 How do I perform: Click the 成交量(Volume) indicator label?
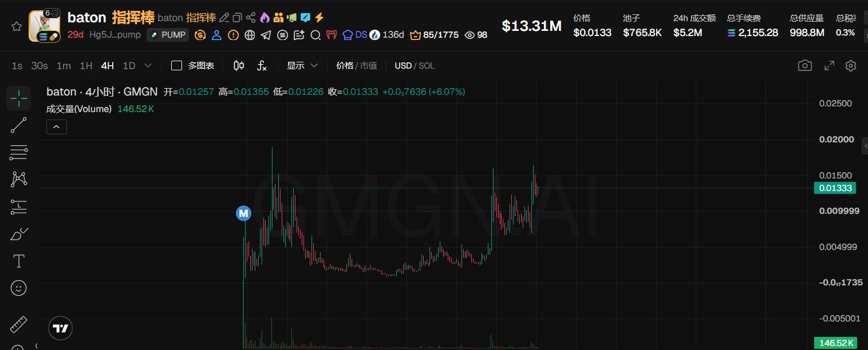[x=79, y=109]
